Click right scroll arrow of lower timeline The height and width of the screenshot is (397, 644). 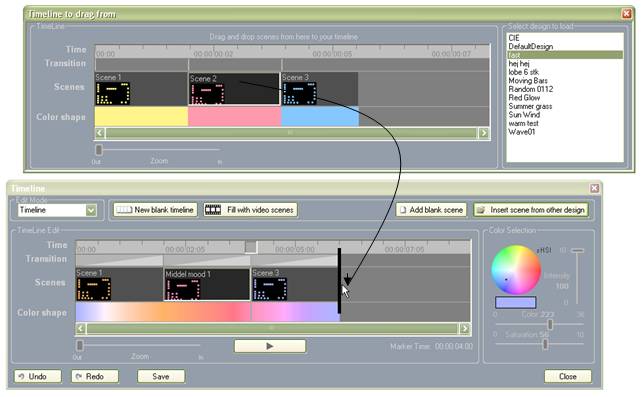(465, 328)
